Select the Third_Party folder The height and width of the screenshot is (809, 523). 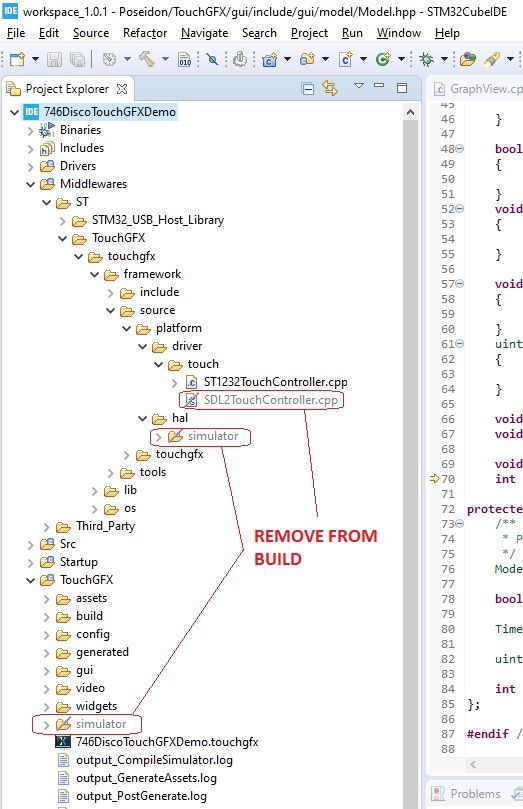tap(105, 526)
